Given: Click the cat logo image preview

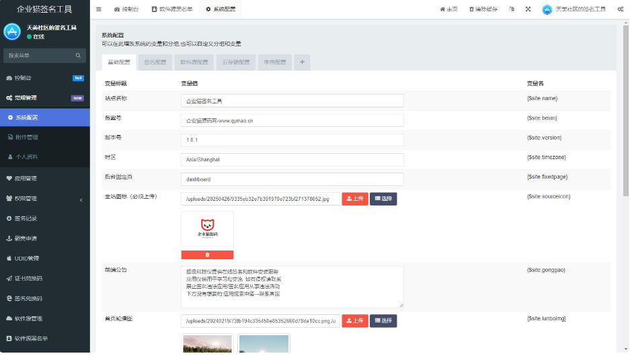Looking at the screenshot, I should [x=207, y=229].
